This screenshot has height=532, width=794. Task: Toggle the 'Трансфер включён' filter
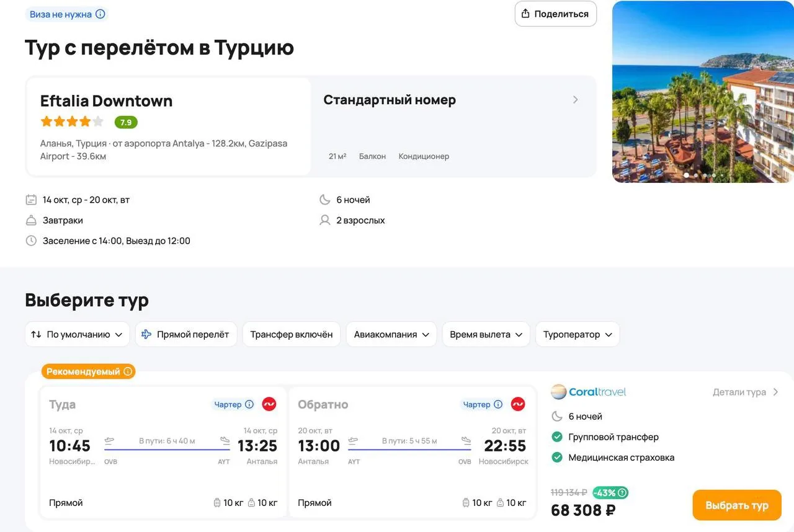click(x=292, y=334)
